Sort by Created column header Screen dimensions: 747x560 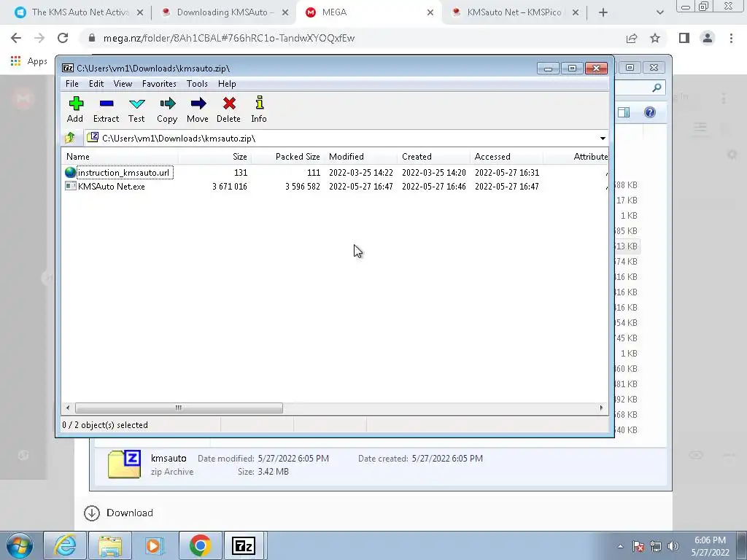(433, 157)
